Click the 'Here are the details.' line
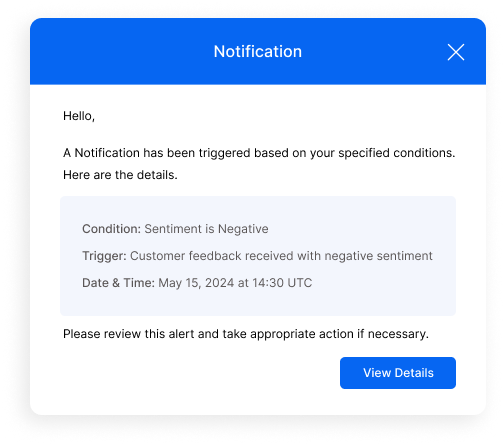 (x=120, y=175)
